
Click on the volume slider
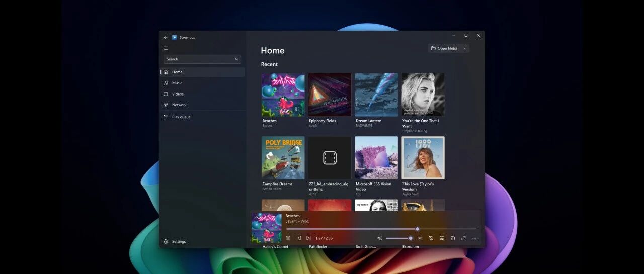click(x=399, y=238)
